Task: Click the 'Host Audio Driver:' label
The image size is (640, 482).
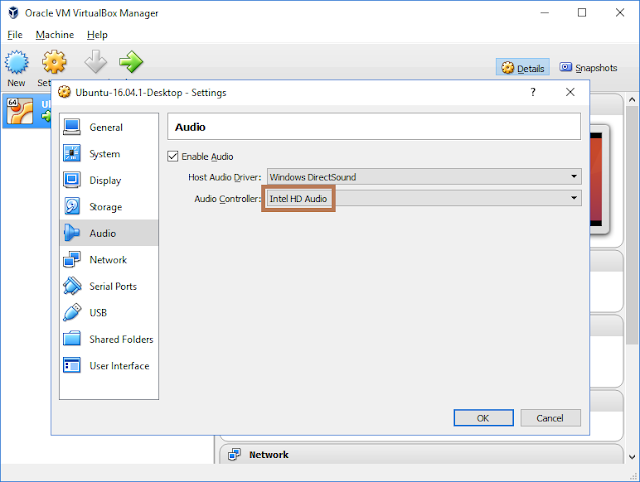Action: coord(224,177)
